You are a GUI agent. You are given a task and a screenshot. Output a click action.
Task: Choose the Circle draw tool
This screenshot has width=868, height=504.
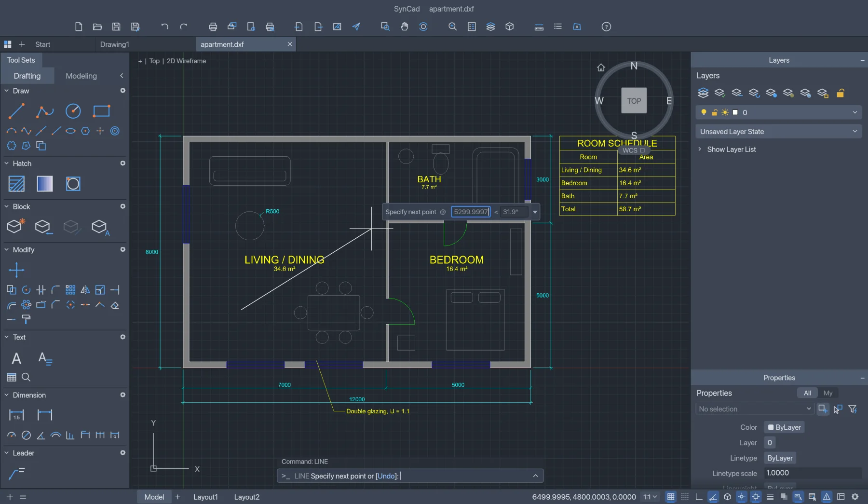(x=73, y=111)
